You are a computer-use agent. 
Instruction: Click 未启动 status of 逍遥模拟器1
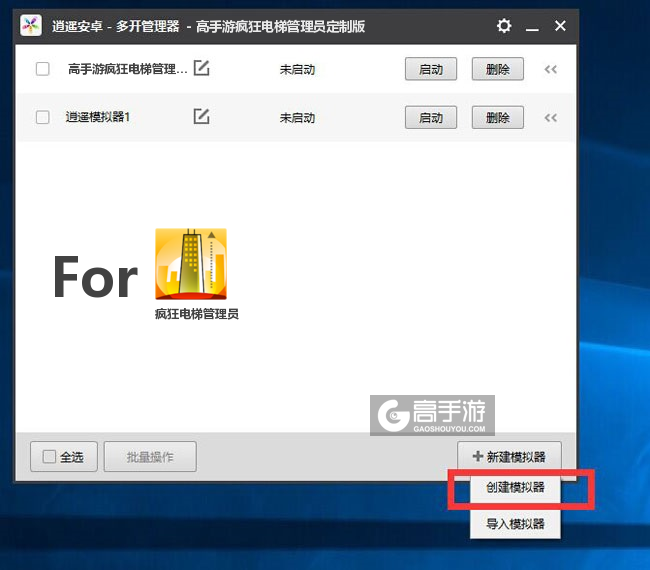pyautogui.click(x=297, y=118)
